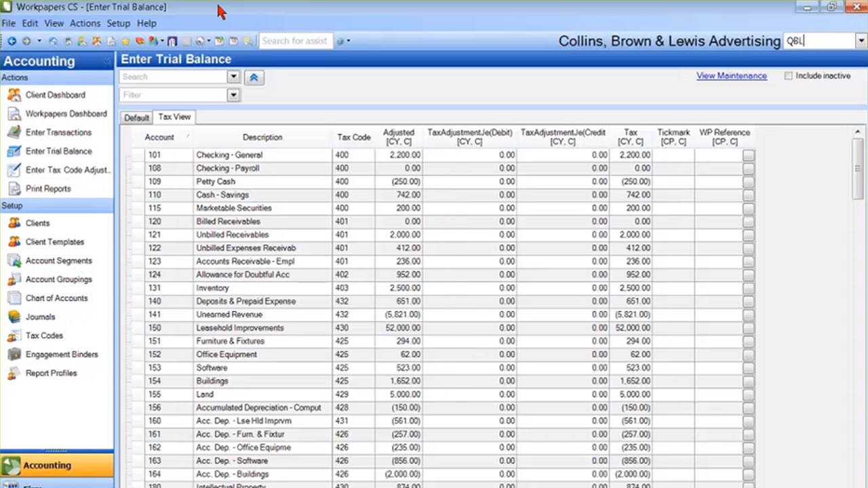
Task: Open Print Reports from the sidebar
Action: pyautogui.click(x=47, y=188)
